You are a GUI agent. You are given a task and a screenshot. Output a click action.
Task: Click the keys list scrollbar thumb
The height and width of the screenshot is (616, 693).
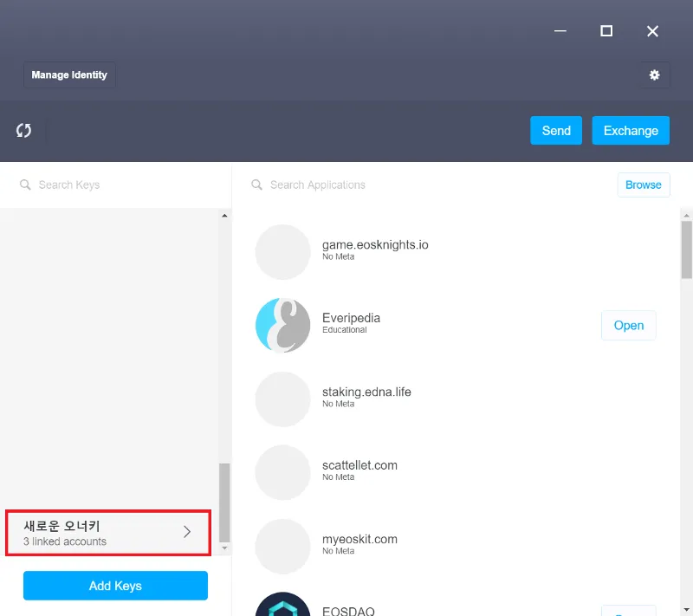click(x=224, y=503)
